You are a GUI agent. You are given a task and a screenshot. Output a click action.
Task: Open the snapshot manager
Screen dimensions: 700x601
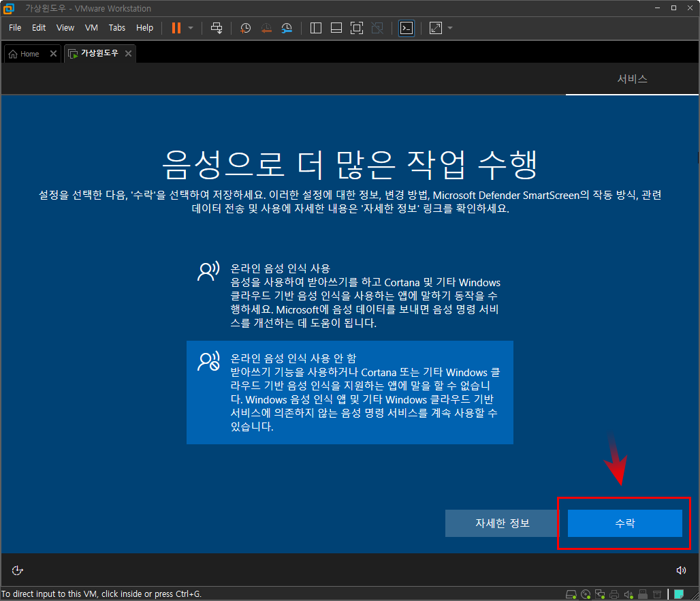click(287, 28)
